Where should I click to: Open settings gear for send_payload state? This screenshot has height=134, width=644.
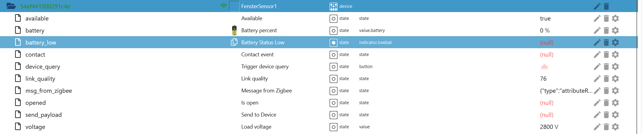(615, 115)
